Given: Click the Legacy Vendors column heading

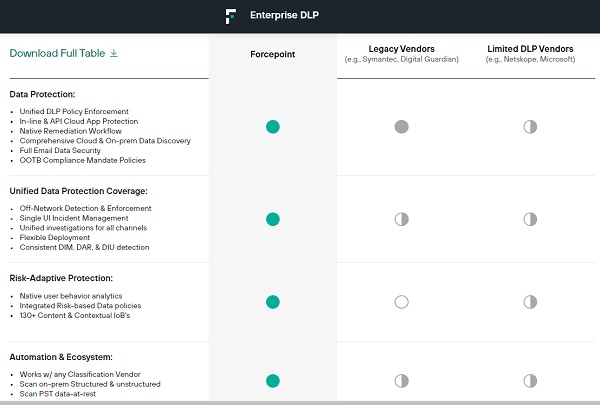Looking at the screenshot, I should click(401, 49).
